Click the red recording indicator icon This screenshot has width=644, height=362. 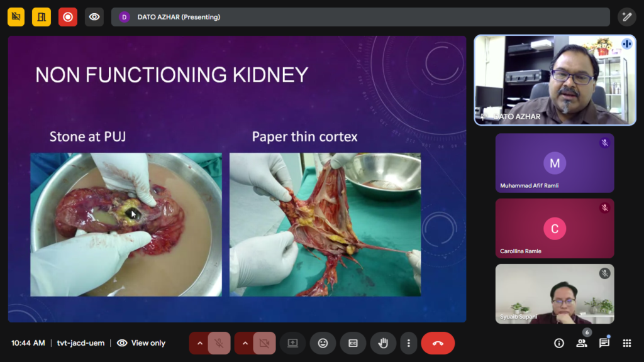point(68,17)
